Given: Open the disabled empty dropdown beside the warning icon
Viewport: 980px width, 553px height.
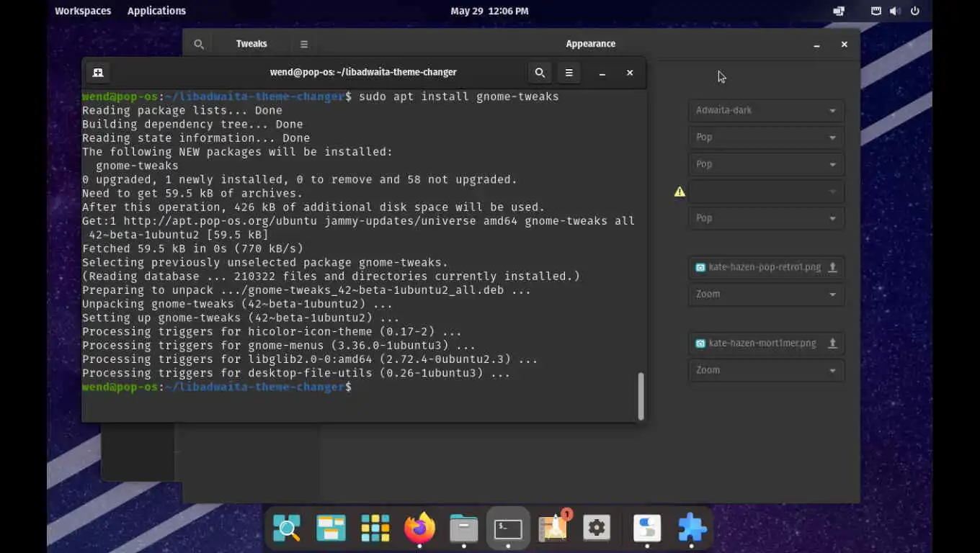Looking at the screenshot, I should [766, 192].
